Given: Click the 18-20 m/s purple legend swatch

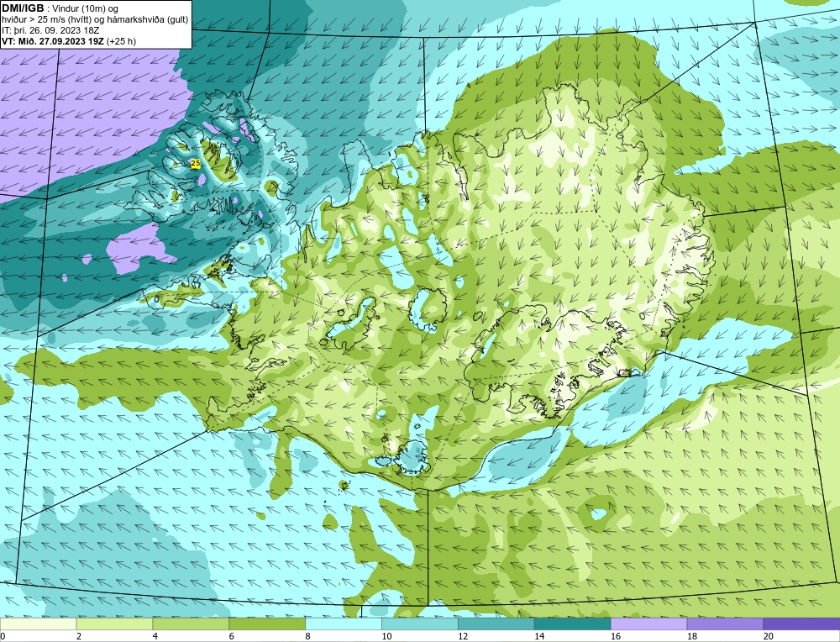Looking at the screenshot, I should [726, 624].
